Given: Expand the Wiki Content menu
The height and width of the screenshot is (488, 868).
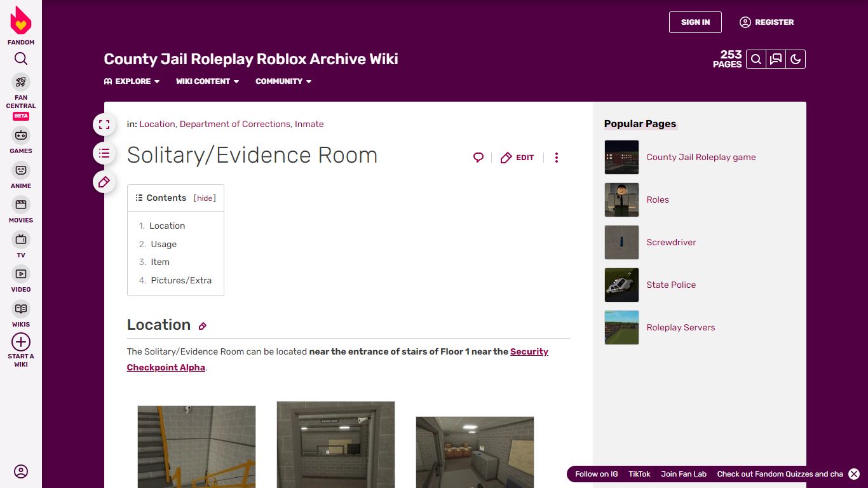Looking at the screenshot, I should click(208, 81).
